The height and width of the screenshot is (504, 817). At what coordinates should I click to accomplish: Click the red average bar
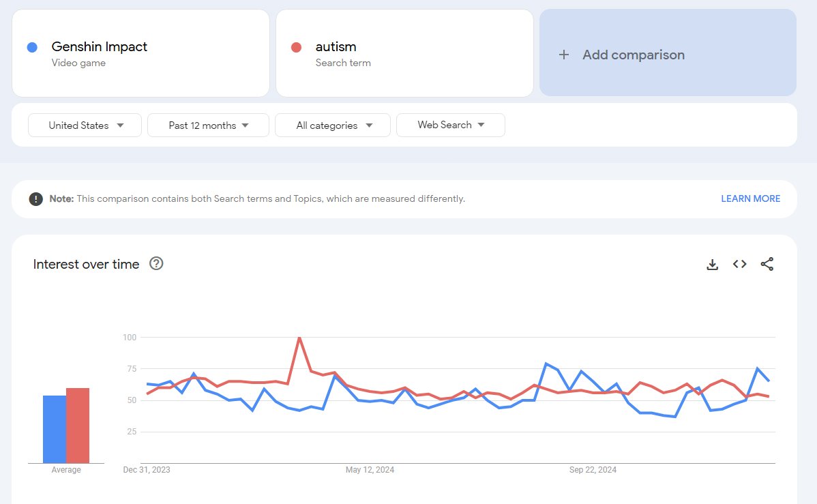tap(78, 426)
